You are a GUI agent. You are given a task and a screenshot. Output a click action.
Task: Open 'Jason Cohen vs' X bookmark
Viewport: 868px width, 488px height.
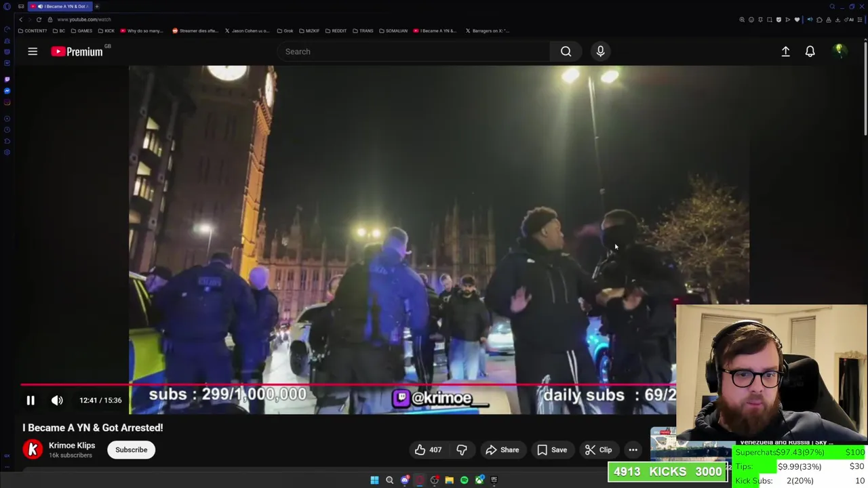click(247, 30)
